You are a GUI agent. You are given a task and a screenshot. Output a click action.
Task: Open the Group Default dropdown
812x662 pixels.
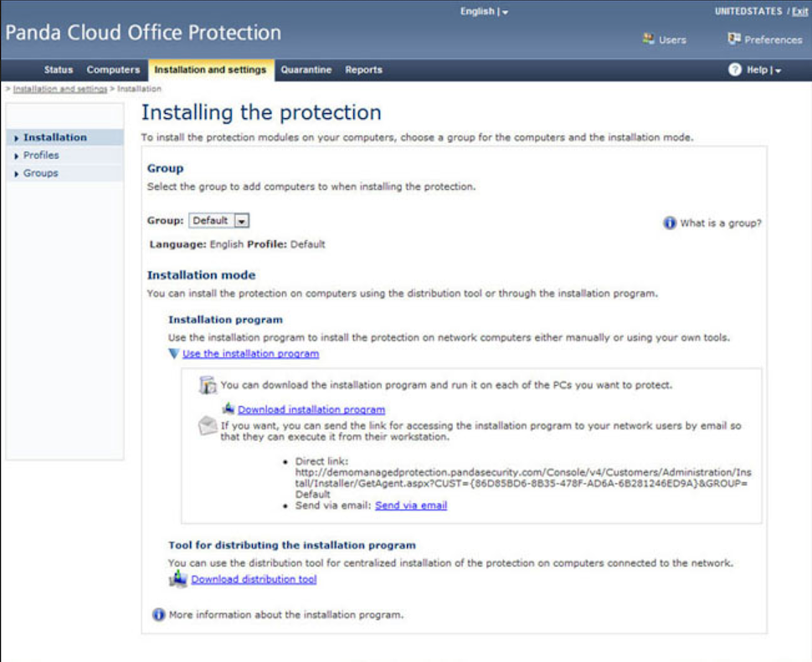(241, 220)
